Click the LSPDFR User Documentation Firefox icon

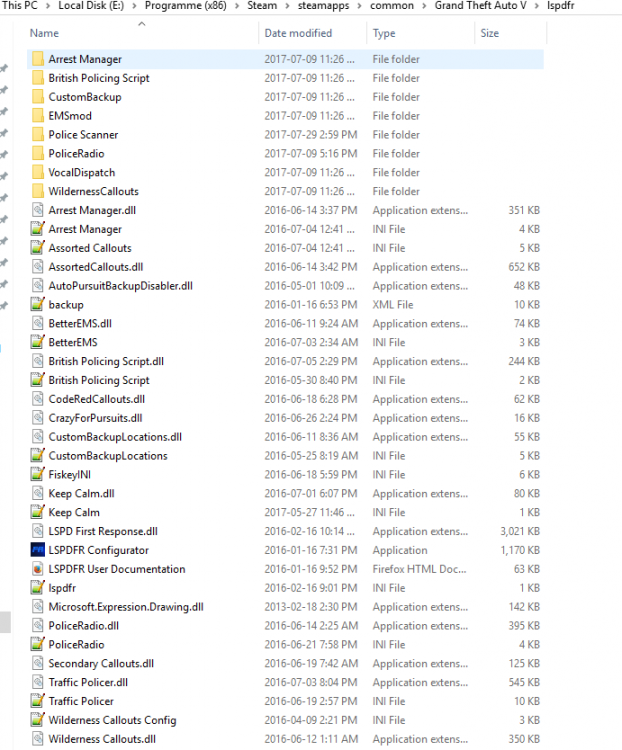pos(38,569)
